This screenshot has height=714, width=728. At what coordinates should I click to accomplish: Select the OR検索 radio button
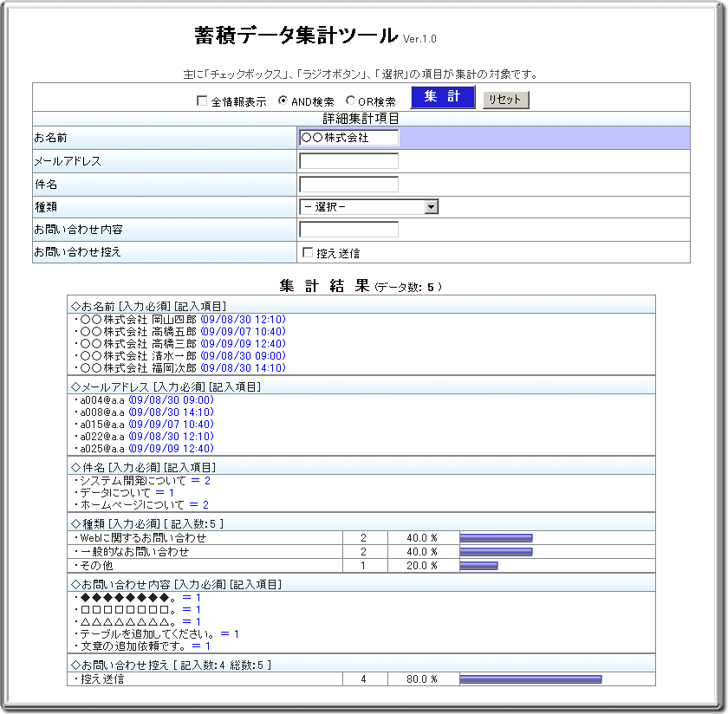point(350,101)
